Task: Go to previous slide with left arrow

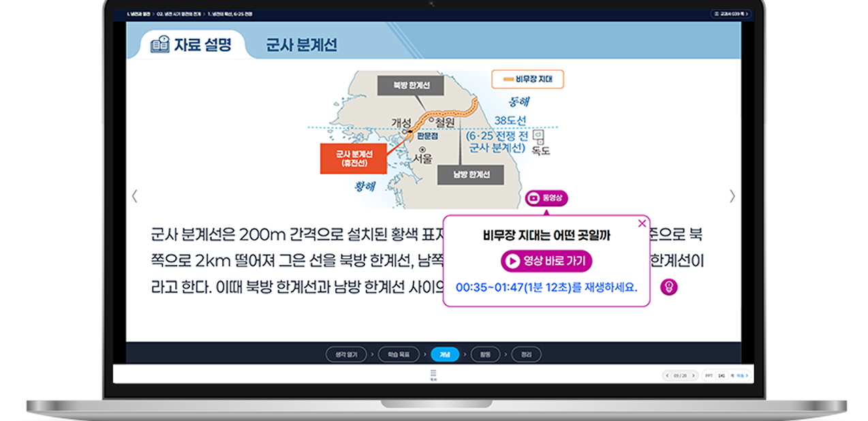Action: coord(135,196)
